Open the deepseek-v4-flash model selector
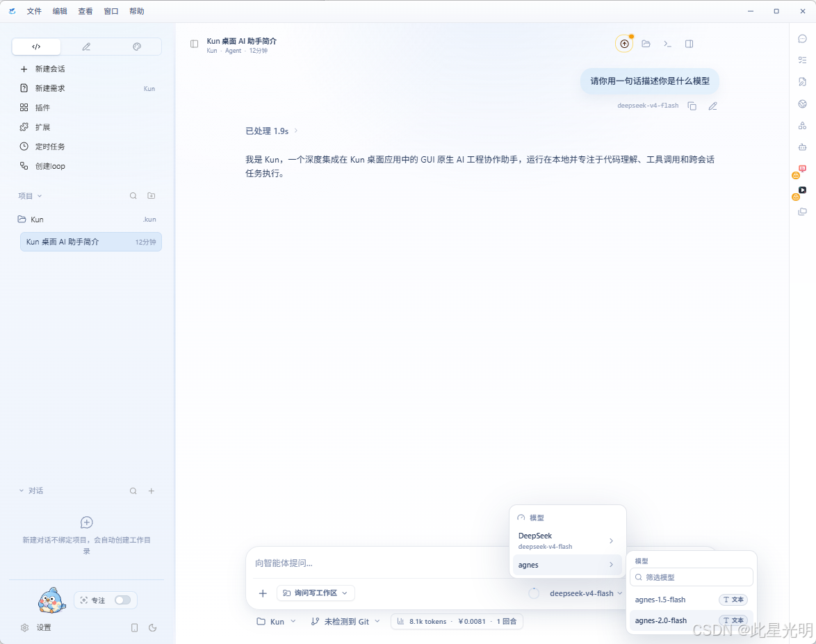The width and height of the screenshot is (816, 644). point(586,593)
